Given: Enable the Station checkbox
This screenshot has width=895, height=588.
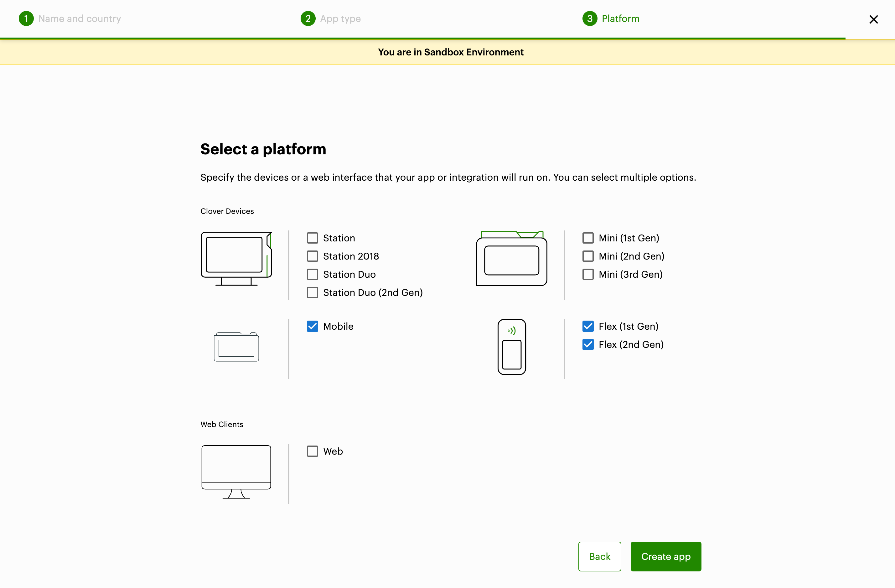Looking at the screenshot, I should (312, 238).
